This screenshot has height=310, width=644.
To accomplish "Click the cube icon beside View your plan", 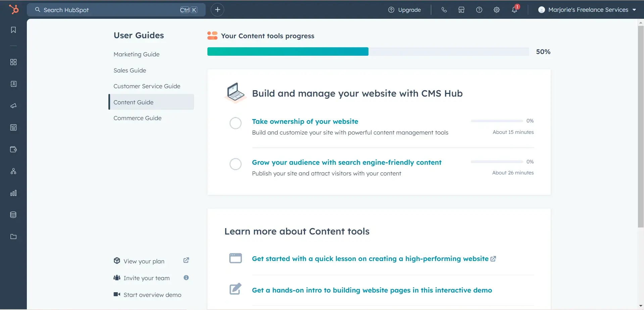I will (x=117, y=261).
